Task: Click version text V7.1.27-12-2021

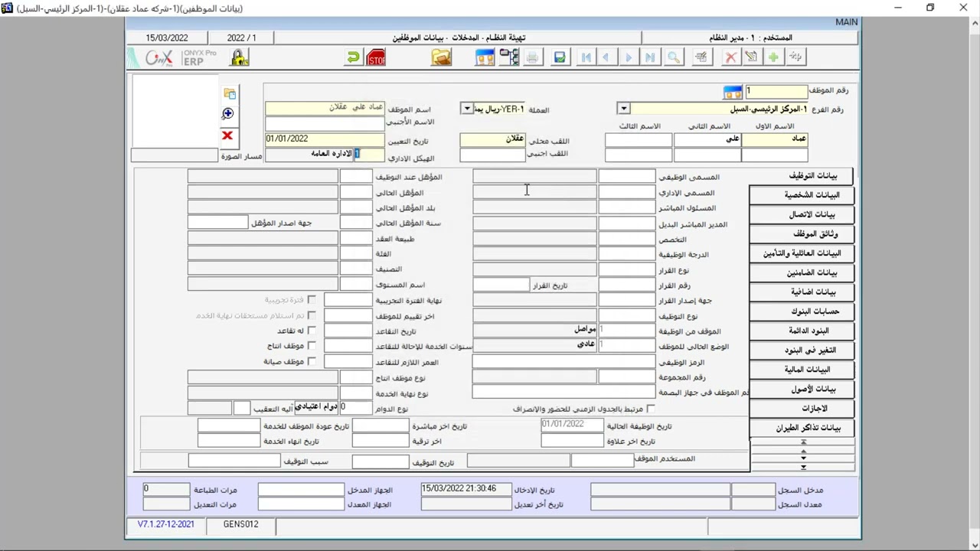Action: 166,525
